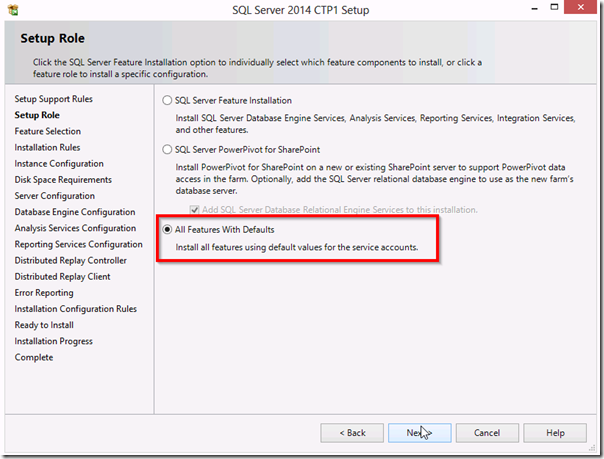Select Setup Role step in sidebar

click(37, 115)
